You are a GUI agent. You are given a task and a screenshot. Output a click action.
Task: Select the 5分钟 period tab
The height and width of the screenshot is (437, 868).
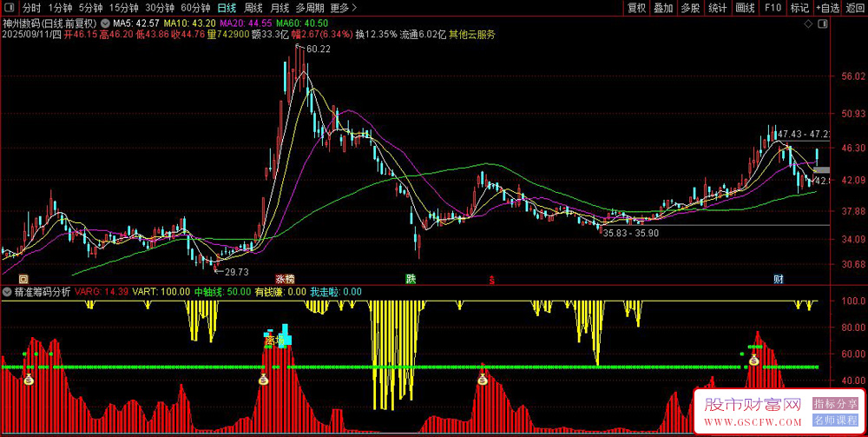(x=90, y=8)
